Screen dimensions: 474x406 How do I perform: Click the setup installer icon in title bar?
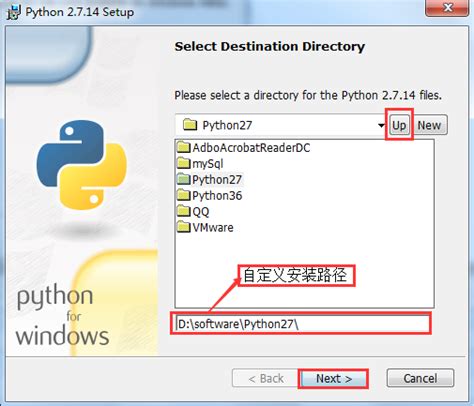pos(14,13)
